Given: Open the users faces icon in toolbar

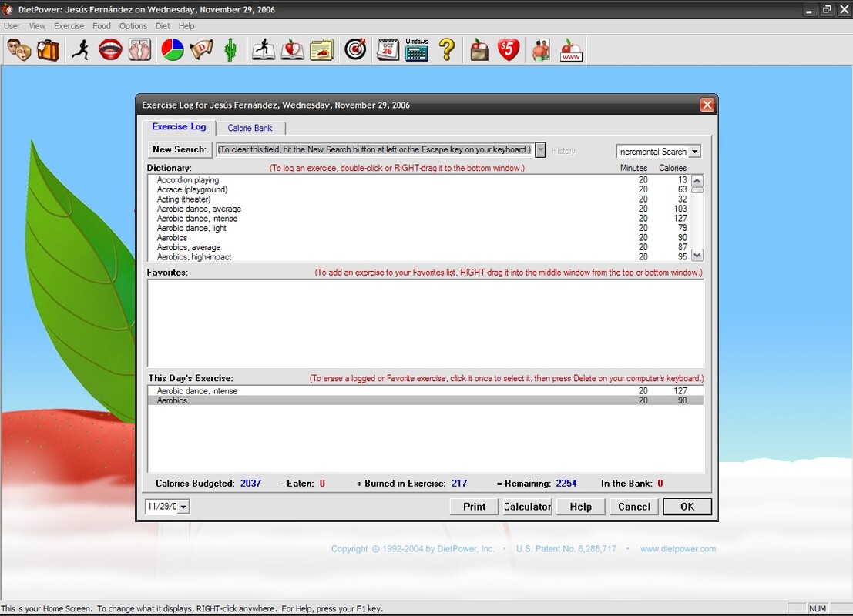Looking at the screenshot, I should (19, 50).
